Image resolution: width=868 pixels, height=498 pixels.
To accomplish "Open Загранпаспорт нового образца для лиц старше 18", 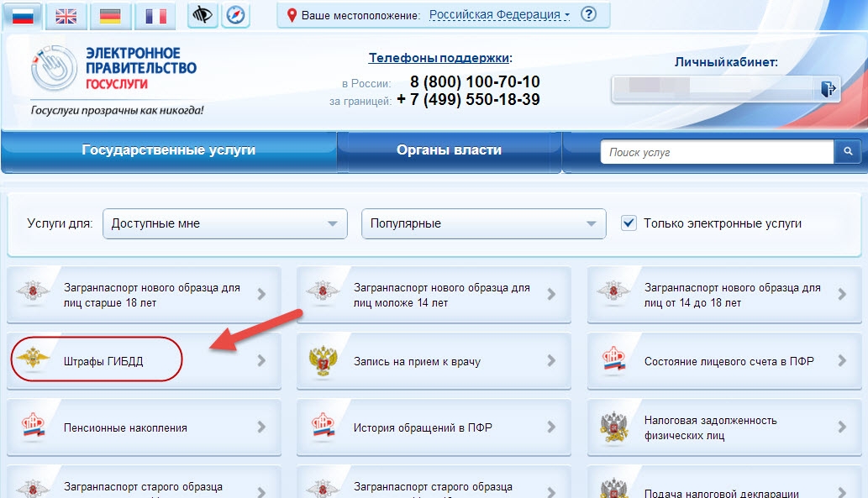I will click(x=144, y=295).
